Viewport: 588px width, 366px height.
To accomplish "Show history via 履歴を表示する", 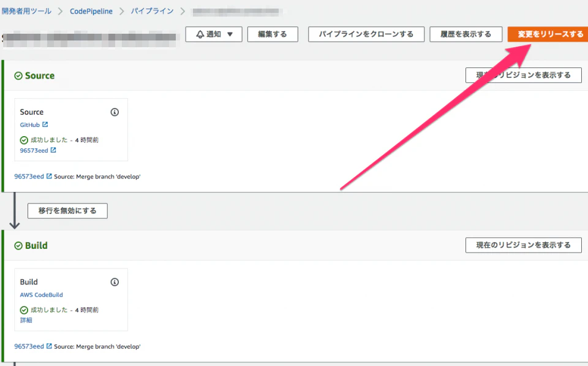I will coord(466,34).
